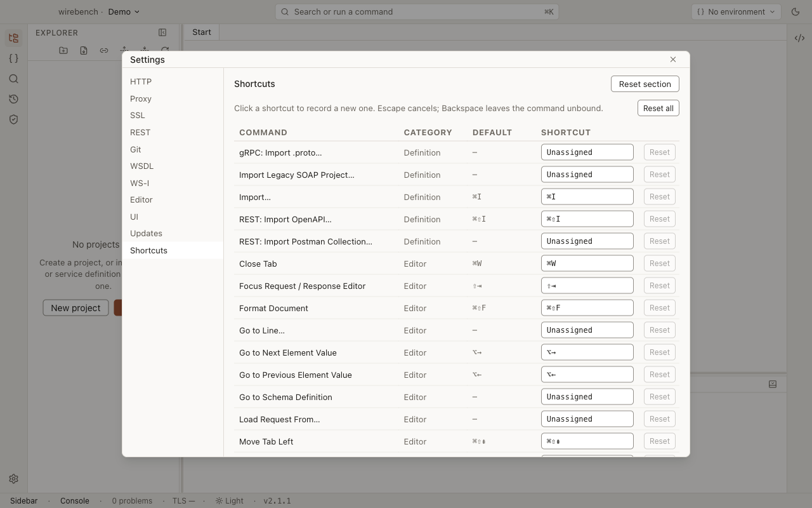
Task: Click the "REST: Import Postman Collection…" command text
Action: (306, 241)
